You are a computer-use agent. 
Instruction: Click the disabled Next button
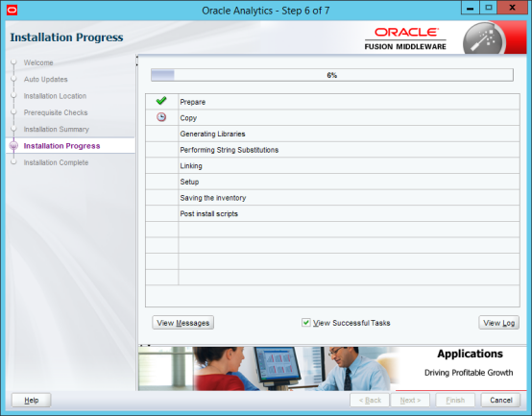pyautogui.click(x=410, y=400)
